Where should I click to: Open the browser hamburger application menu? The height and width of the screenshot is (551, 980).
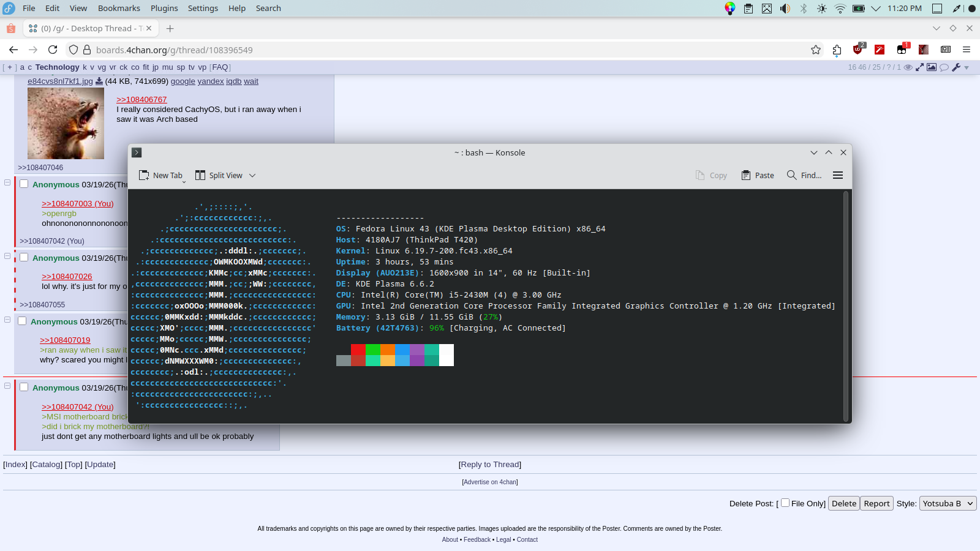(967, 50)
